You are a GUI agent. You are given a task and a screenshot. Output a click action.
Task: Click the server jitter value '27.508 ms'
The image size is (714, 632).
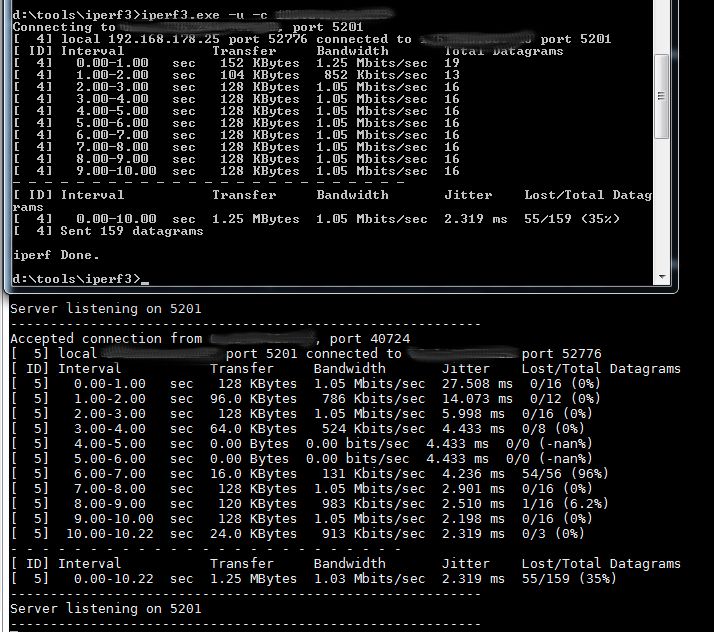(477, 384)
